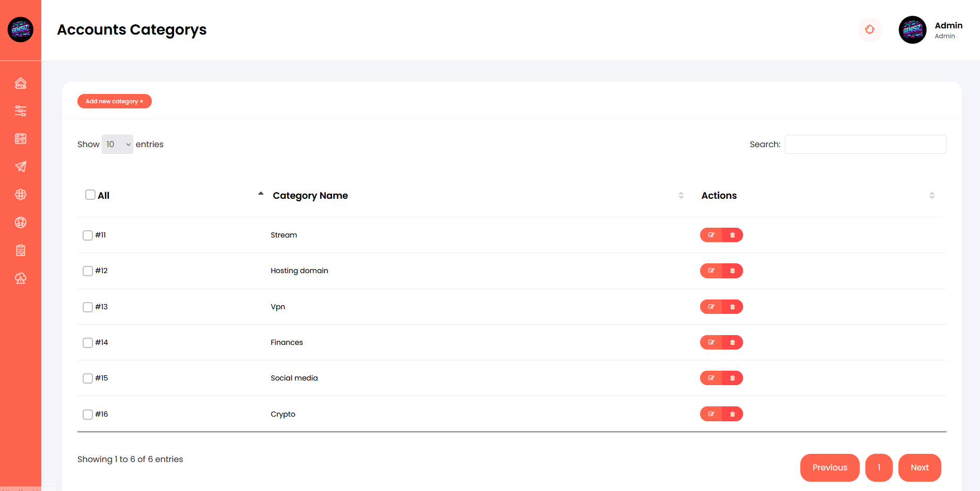
Task: Click Add new category button
Action: 115,101
